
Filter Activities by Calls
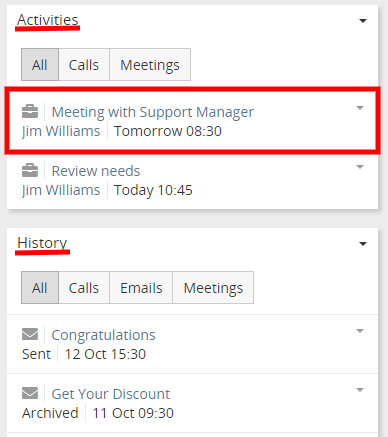(84, 65)
